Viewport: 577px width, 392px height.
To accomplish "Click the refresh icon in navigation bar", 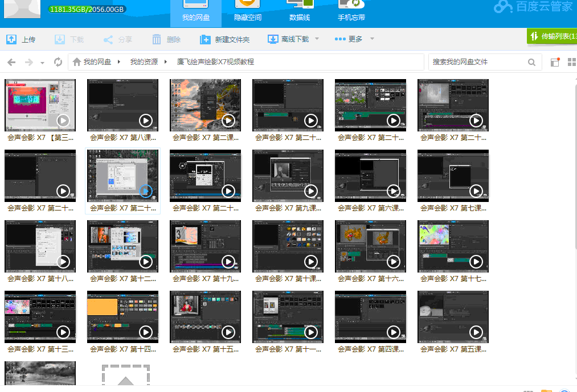I will click(x=58, y=62).
